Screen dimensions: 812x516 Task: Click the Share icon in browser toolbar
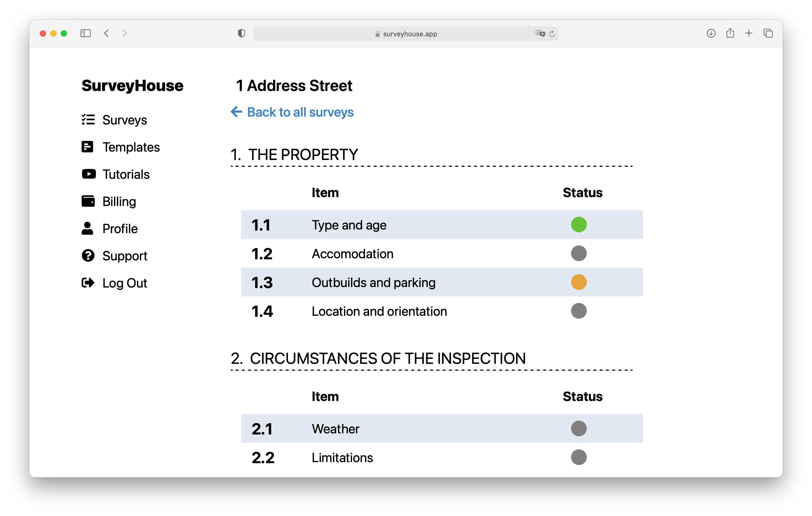[730, 33]
